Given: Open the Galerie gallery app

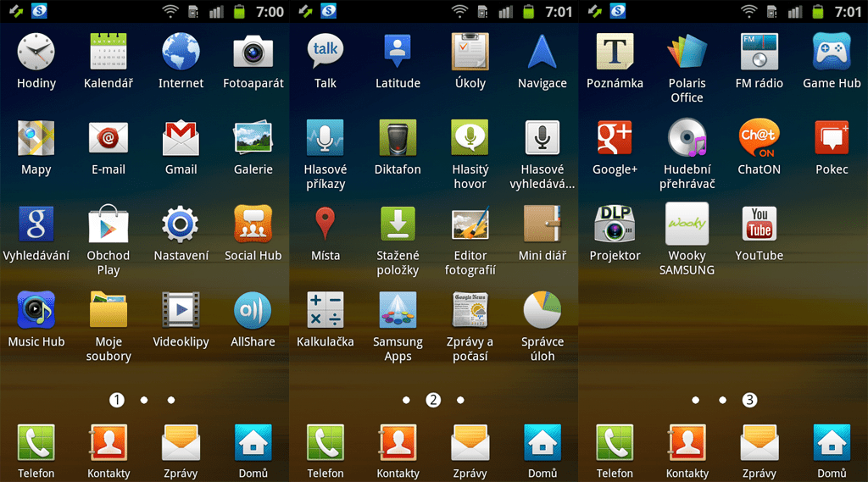Looking at the screenshot, I should coord(253,138).
